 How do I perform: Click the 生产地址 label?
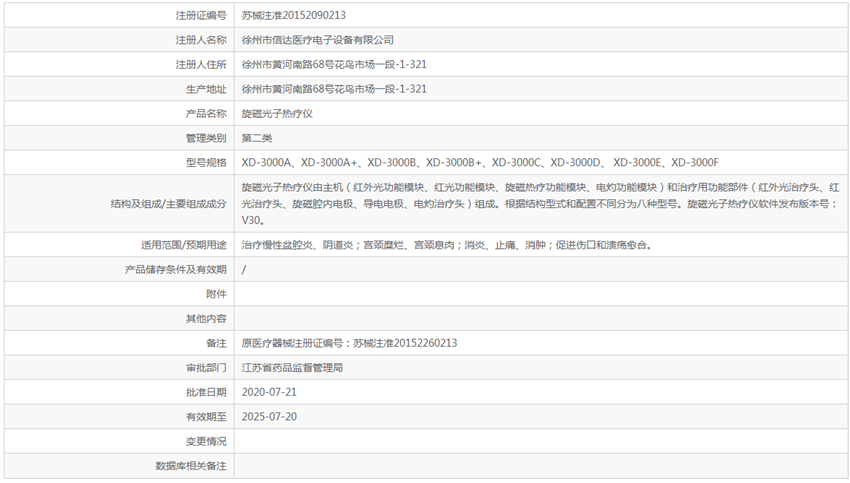206,89
